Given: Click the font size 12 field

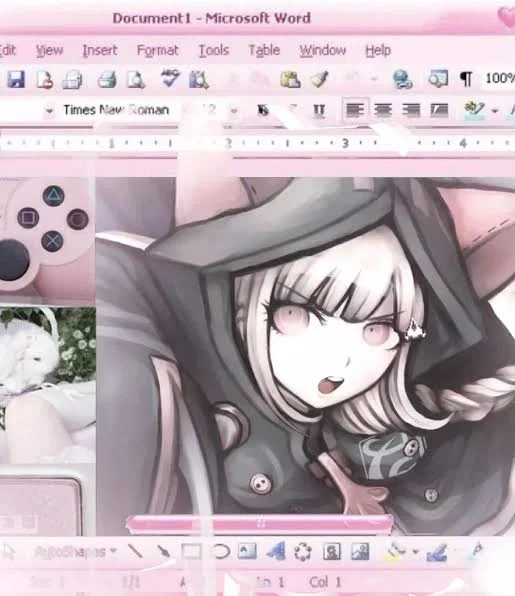Looking at the screenshot, I should click(x=208, y=110).
